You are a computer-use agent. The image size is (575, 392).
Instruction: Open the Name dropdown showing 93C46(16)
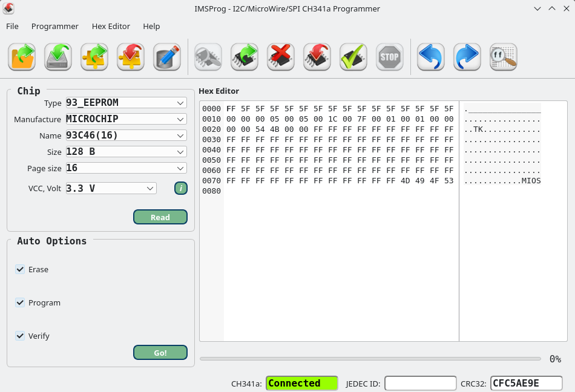(126, 135)
